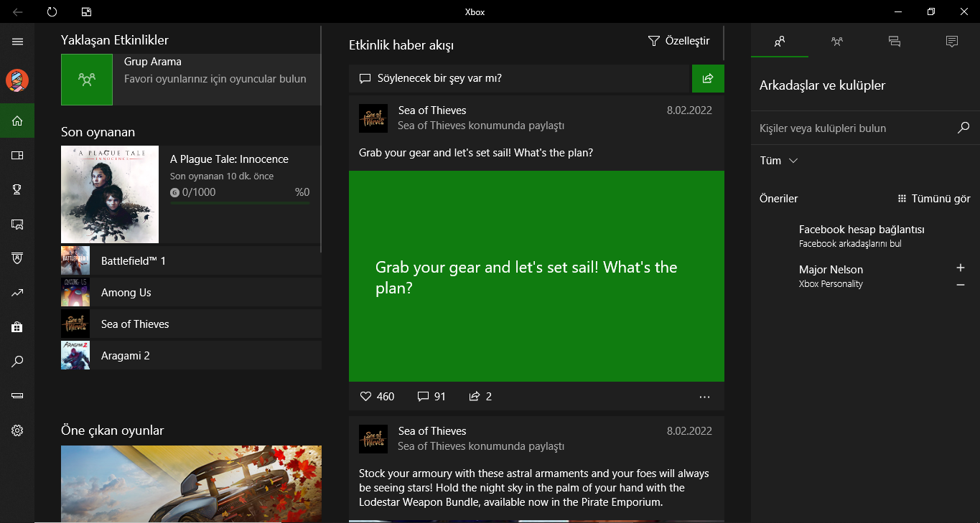This screenshot has width=980, height=523.
Task: Open Grup Arama to find players
Action: click(x=191, y=80)
